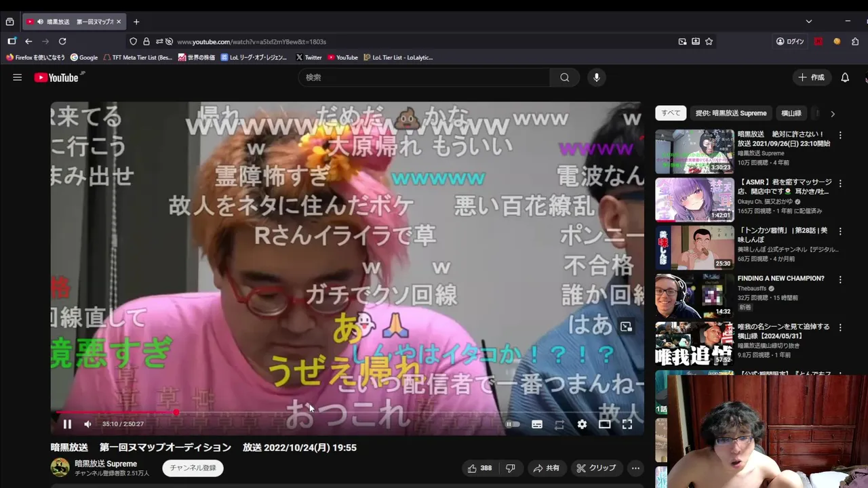Bookmark this page with the star icon

pos(709,41)
